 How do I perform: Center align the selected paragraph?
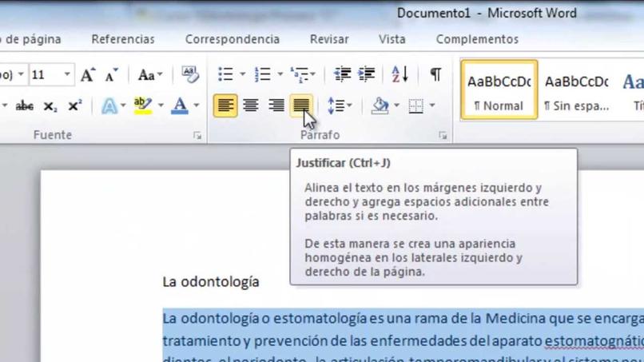point(251,105)
